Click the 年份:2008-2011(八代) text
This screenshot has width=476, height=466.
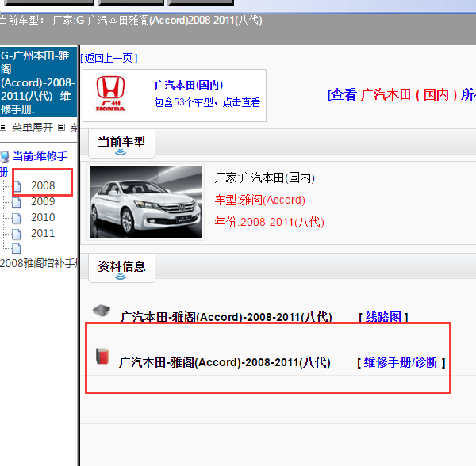coord(269,222)
